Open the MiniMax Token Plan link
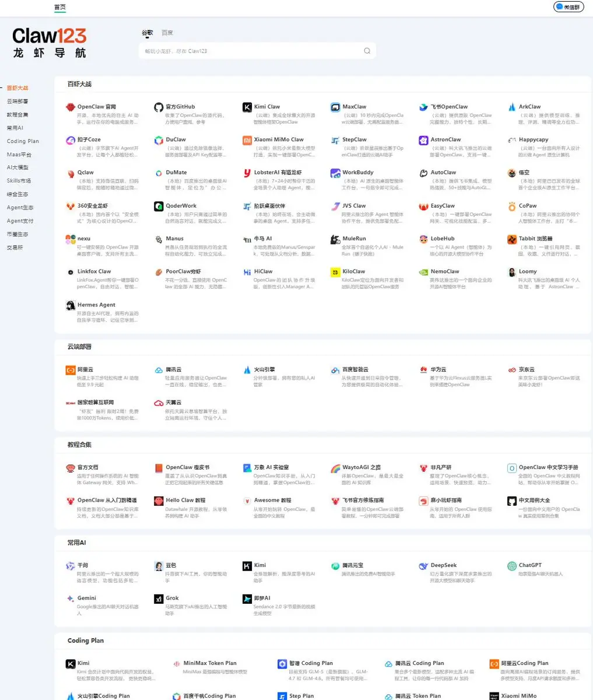Screen dimensions: 593x700 point(210,663)
